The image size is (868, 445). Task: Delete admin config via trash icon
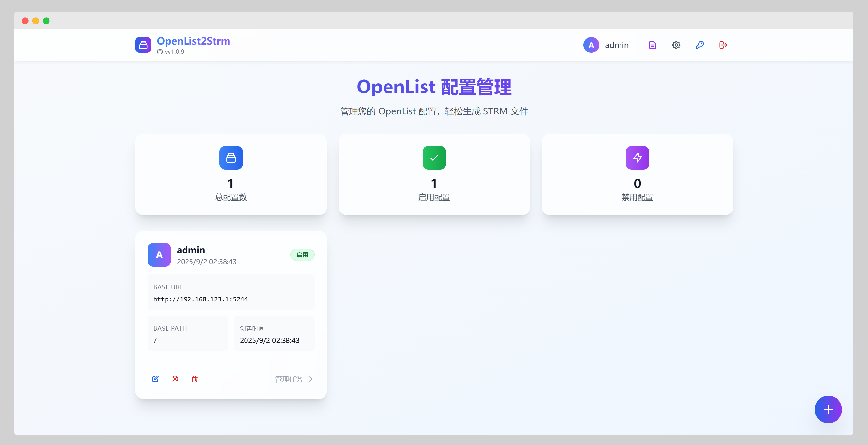[x=195, y=379]
